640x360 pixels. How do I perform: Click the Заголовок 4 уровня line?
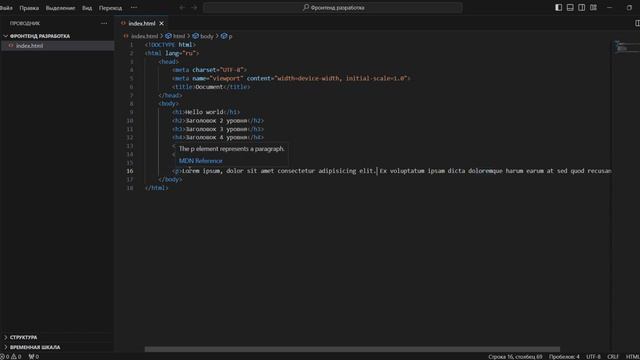218,138
